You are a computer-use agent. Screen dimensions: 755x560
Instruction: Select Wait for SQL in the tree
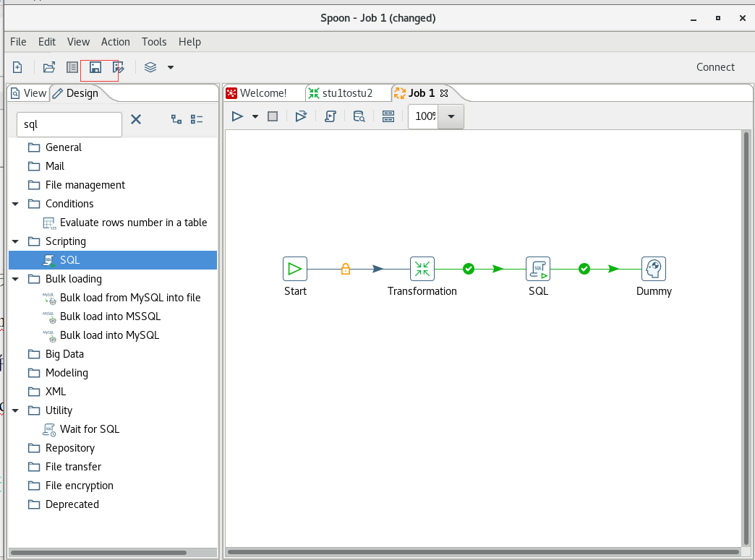pos(90,429)
